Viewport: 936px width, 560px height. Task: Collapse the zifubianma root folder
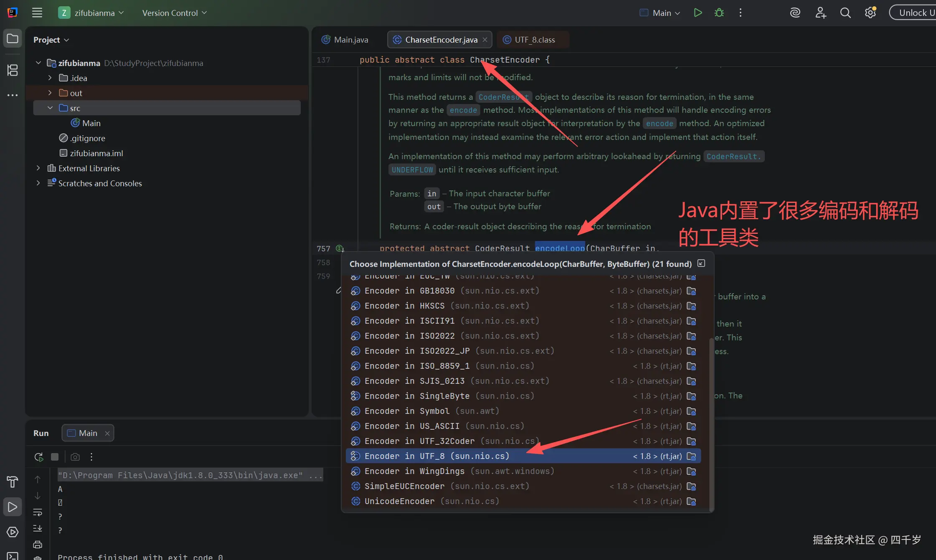pyautogui.click(x=38, y=63)
